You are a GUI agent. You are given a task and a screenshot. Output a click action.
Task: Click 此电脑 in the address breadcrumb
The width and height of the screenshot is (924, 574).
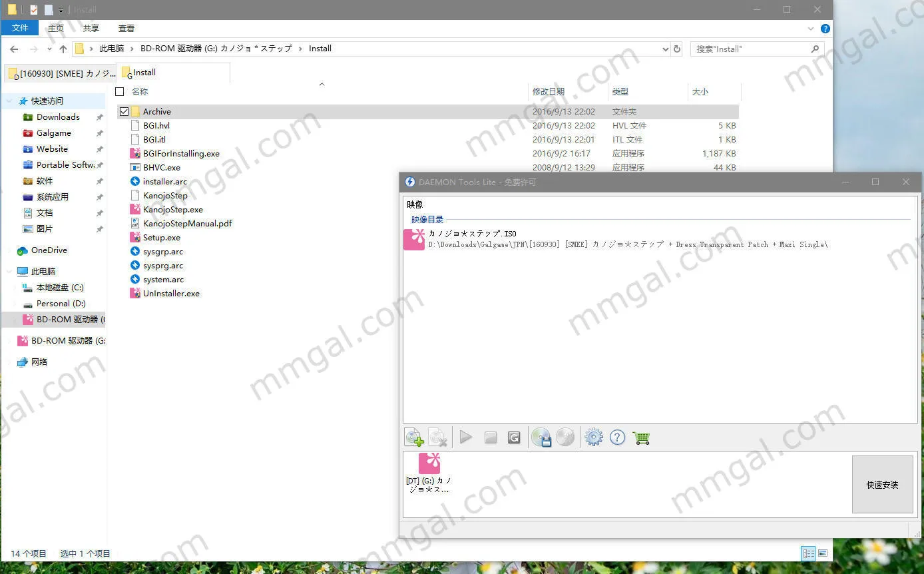point(112,49)
